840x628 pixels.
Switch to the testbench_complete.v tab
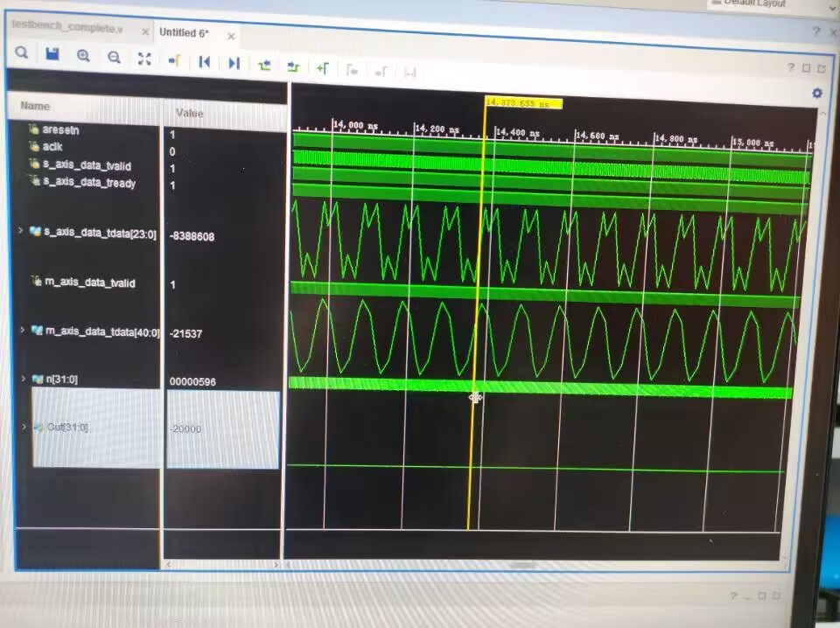pos(67,28)
